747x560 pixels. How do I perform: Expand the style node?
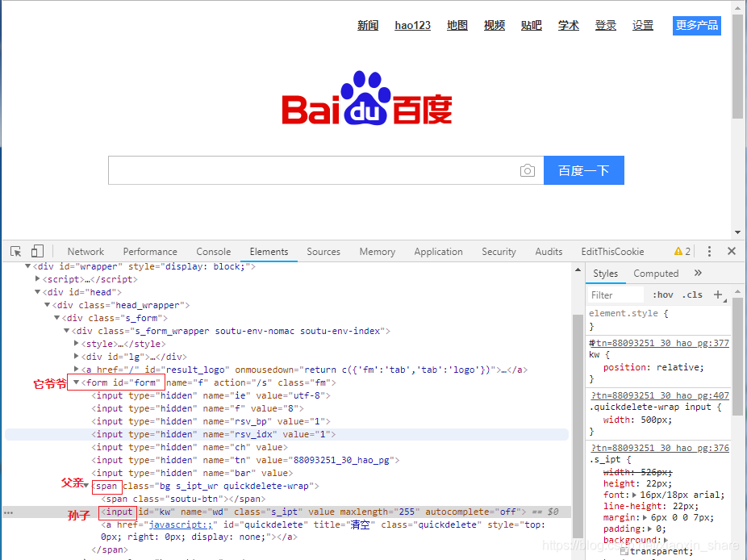(x=76, y=344)
